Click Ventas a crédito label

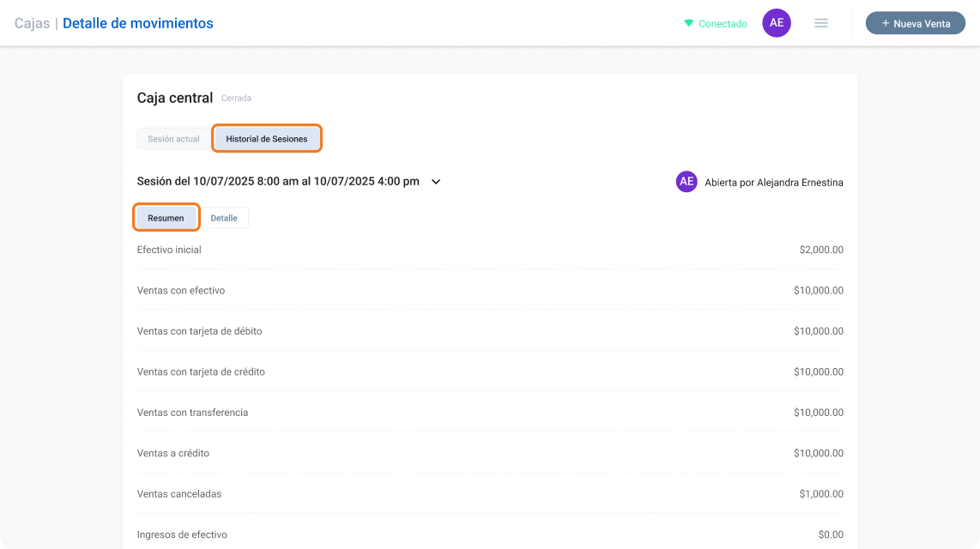click(173, 453)
